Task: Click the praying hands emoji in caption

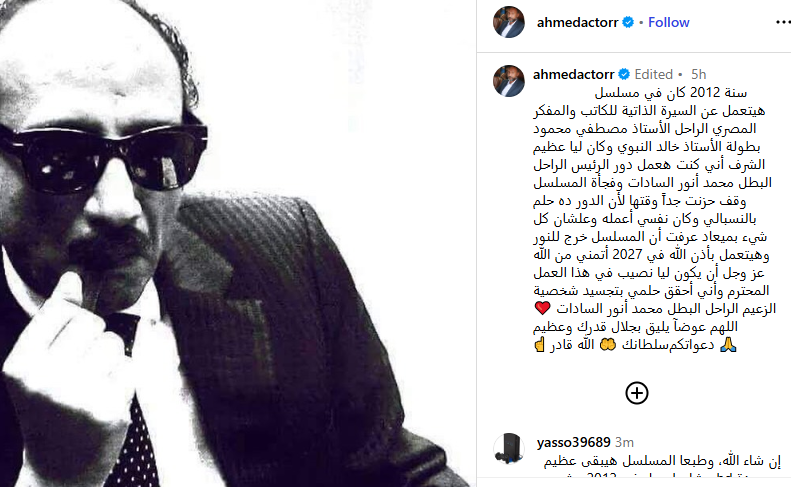Action: tap(728, 345)
